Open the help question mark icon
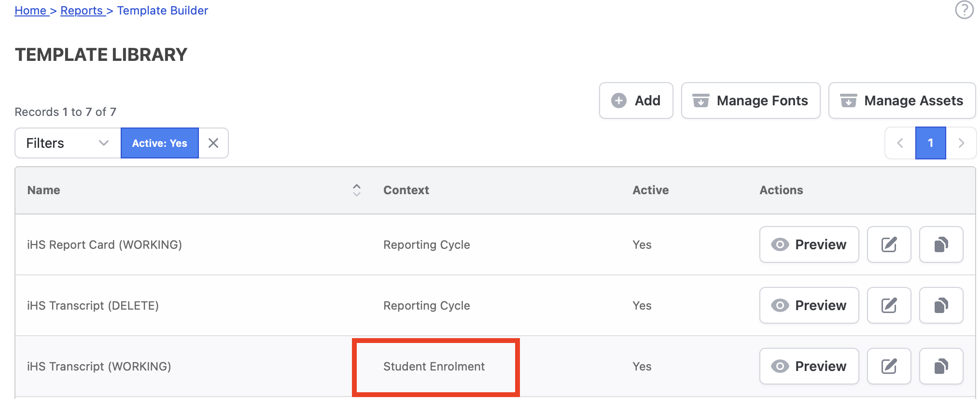The image size is (980, 399). (x=964, y=10)
